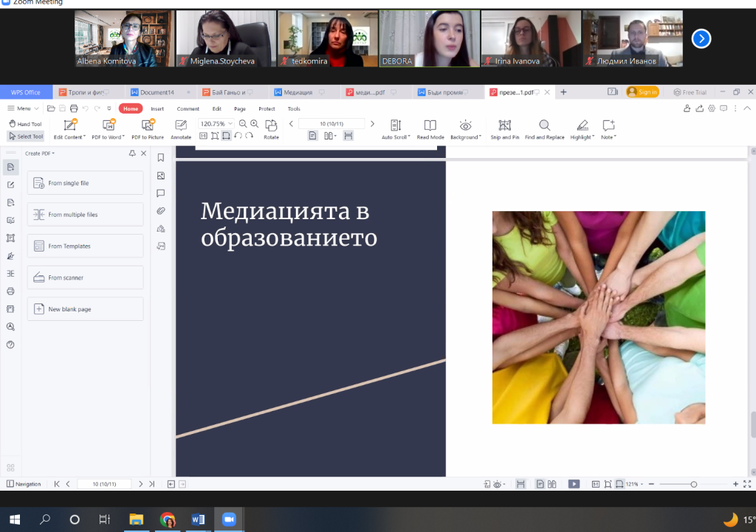Open the attachments paperclip icon
Screen dimensions: 756x532
(161, 211)
